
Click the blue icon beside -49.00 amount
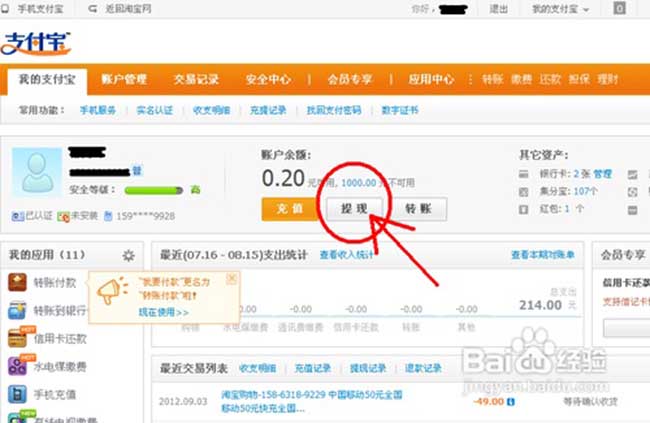pyautogui.click(x=511, y=401)
